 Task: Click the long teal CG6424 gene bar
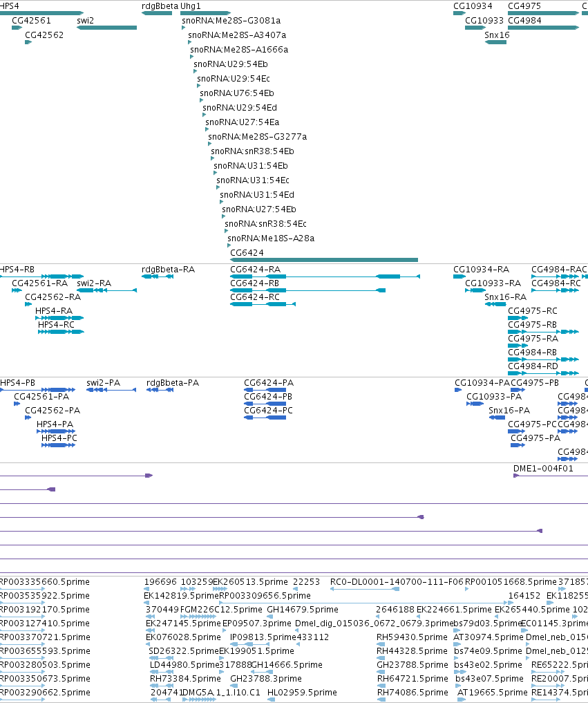click(324, 260)
